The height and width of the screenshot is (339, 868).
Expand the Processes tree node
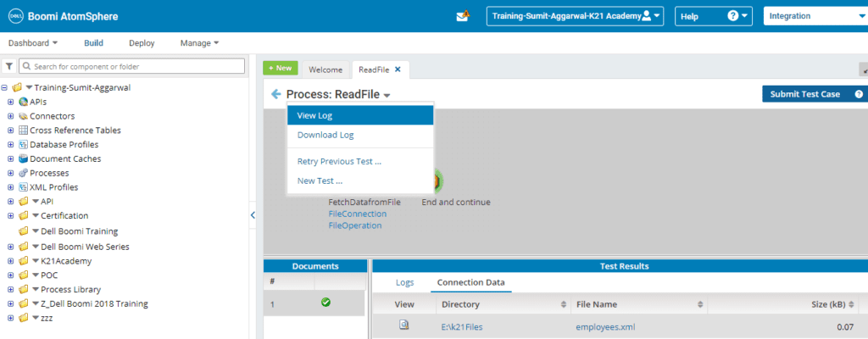click(x=10, y=173)
